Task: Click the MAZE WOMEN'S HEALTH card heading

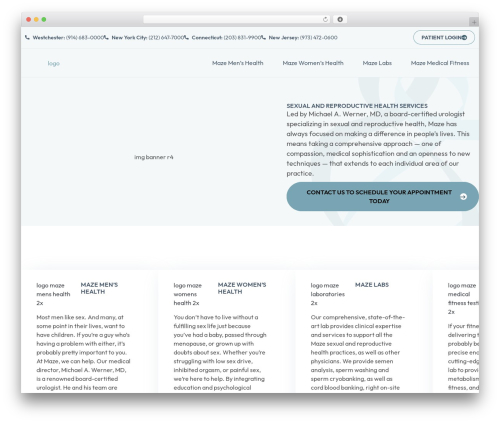Action: click(x=242, y=288)
